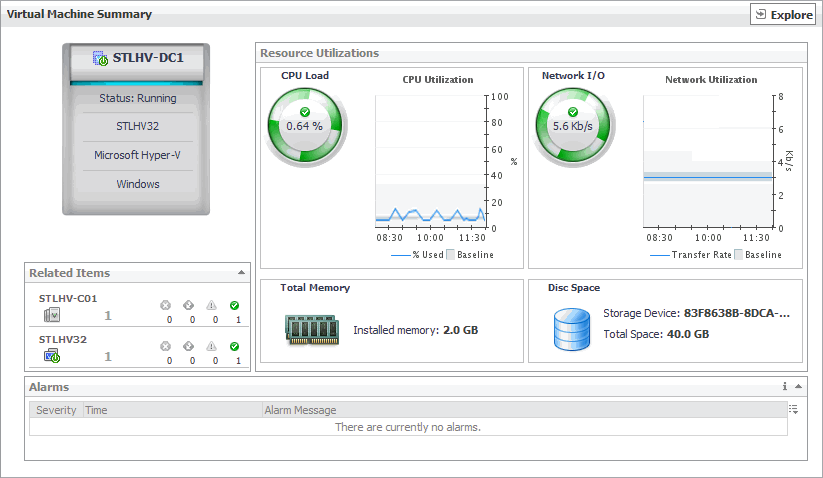Click the normal state icon for STLHV32
Screen dimensions: 823x478
pyautogui.click(x=234, y=346)
